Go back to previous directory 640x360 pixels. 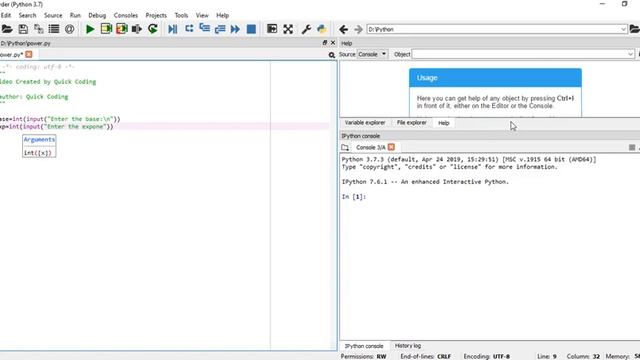click(343, 29)
